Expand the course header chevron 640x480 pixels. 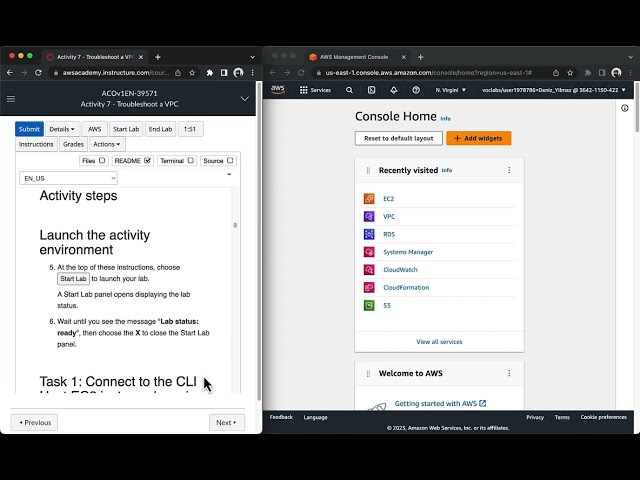click(245, 99)
